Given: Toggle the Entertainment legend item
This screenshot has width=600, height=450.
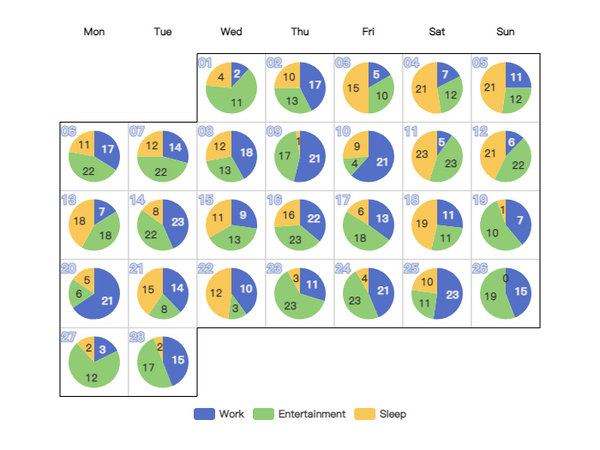Looking at the screenshot, I should (x=299, y=414).
